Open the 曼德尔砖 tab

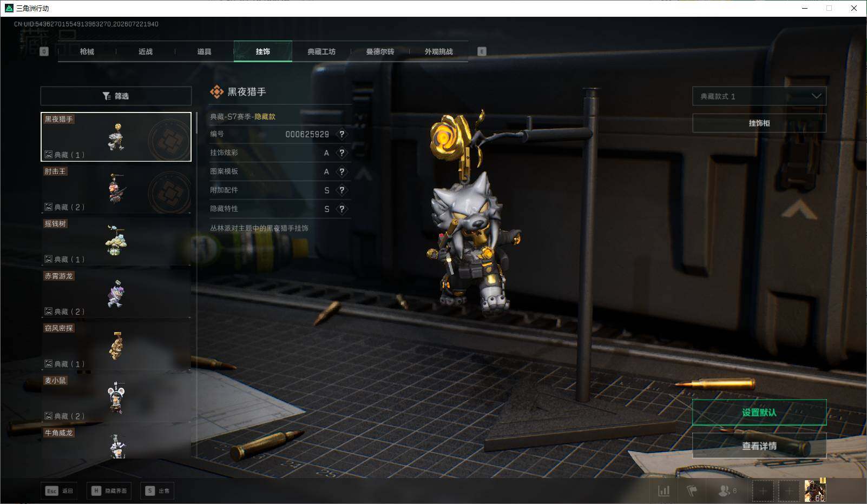(x=380, y=51)
